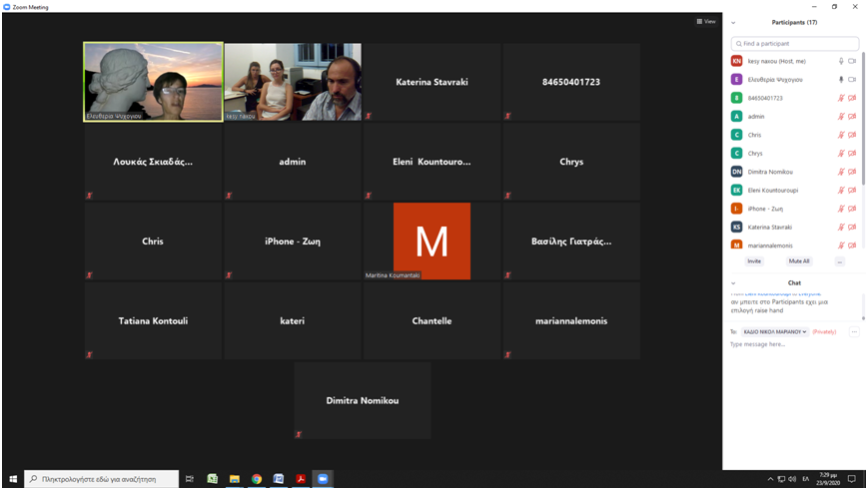Open Google Chrome from the taskbar
868x490 pixels.
[x=257, y=479]
